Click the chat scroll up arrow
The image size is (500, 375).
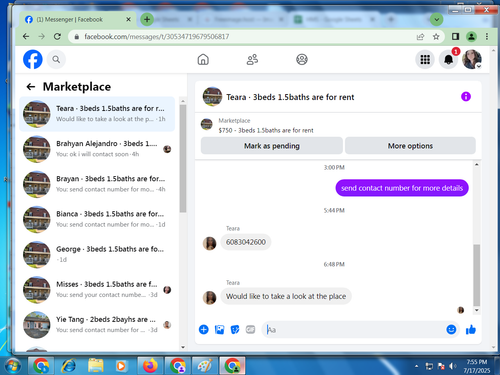(x=477, y=164)
